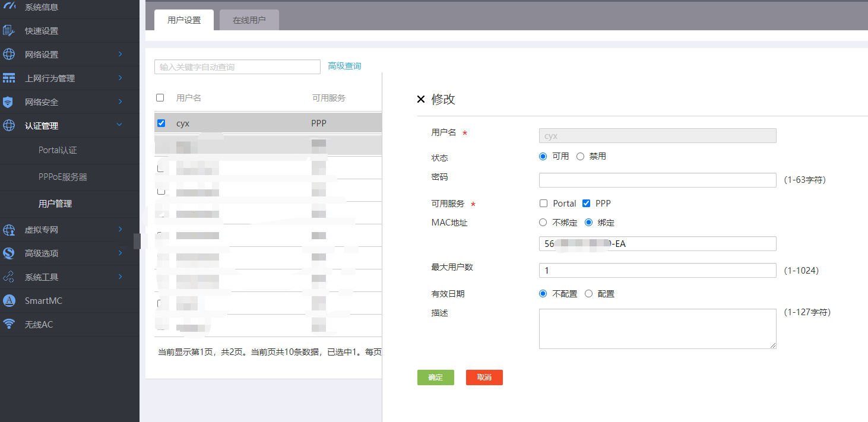
Task: Click the 系统工具 tools icon
Action: point(9,277)
